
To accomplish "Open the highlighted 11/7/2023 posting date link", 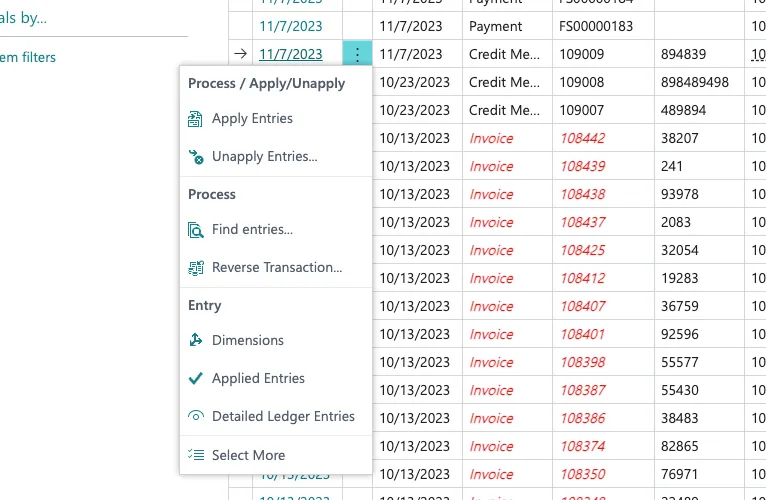I will (291, 54).
